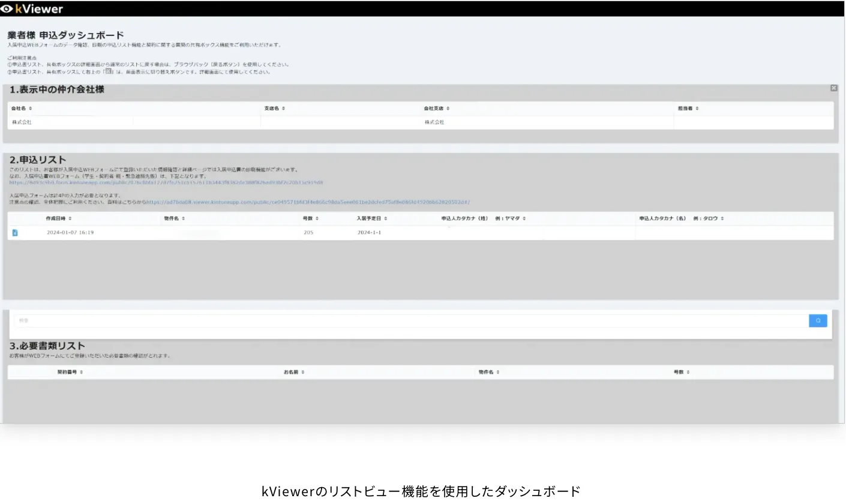
Task: Sort by 申込人カタカナ（姓） column
Action: click(484, 218)
